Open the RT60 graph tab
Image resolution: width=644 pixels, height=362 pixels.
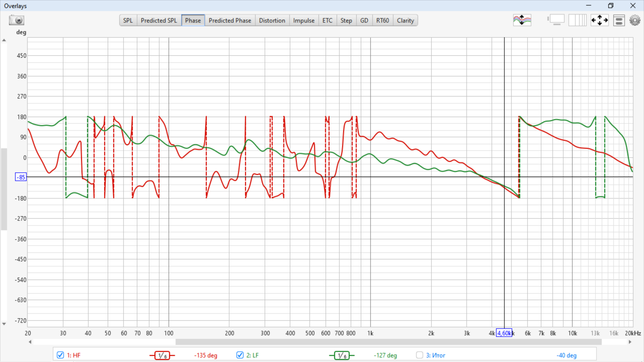tap(382, 20)
